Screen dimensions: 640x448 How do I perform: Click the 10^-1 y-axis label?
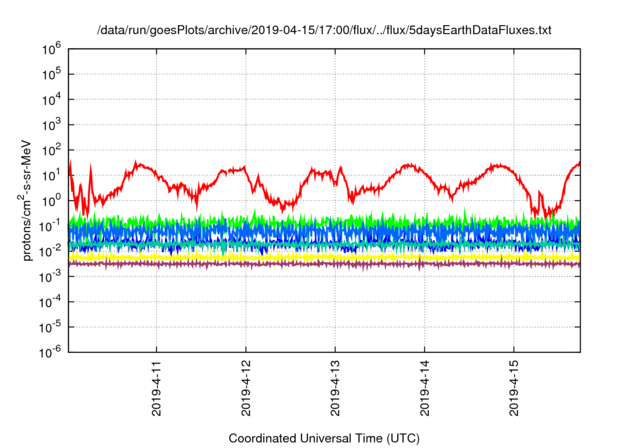coord(50,226)
